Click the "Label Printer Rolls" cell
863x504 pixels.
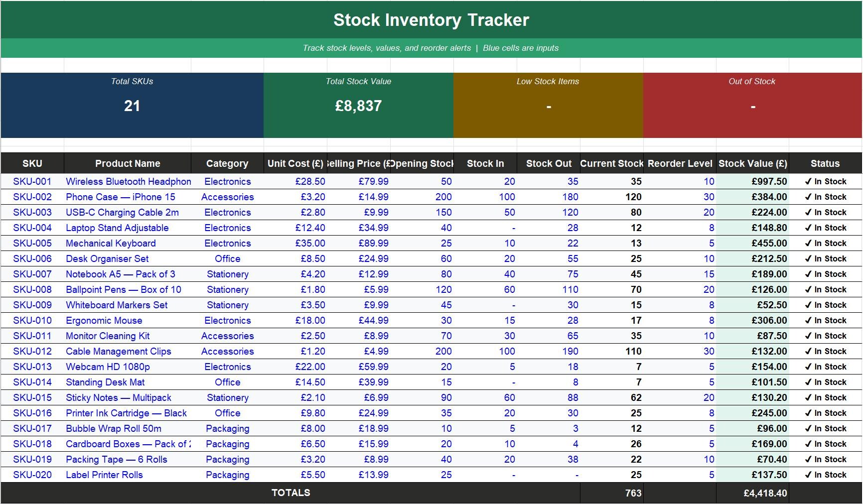(128, 475)
